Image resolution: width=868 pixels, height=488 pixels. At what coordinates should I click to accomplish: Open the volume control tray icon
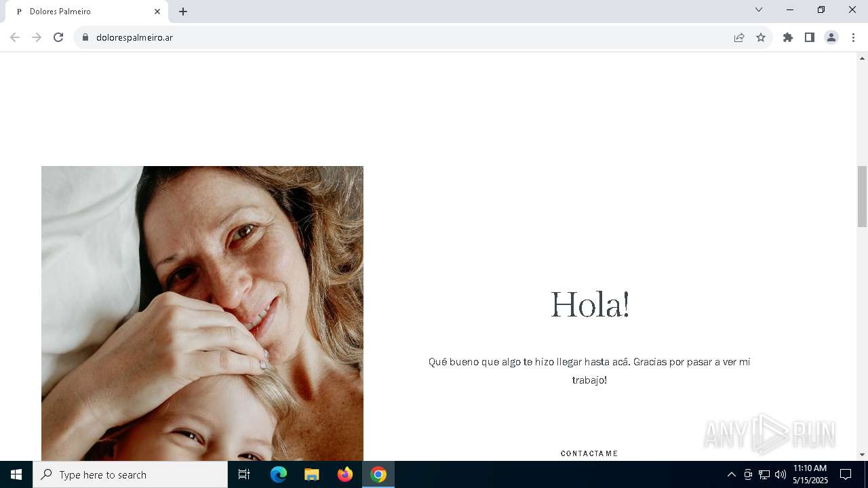[x=780, y=474]
